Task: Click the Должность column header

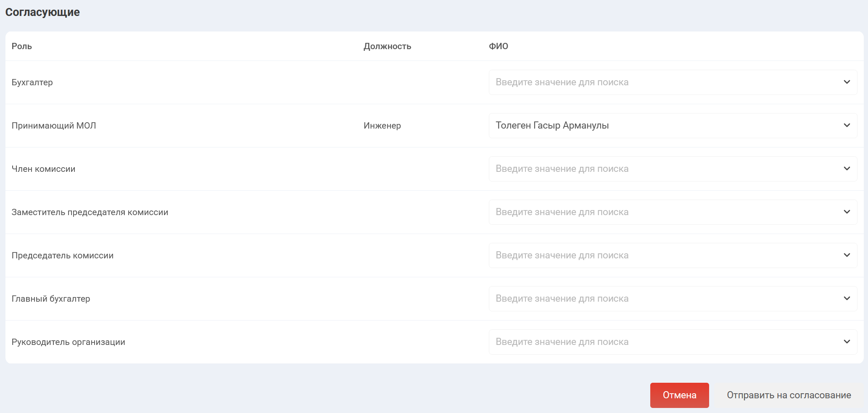Action: (x=387, y=46)
